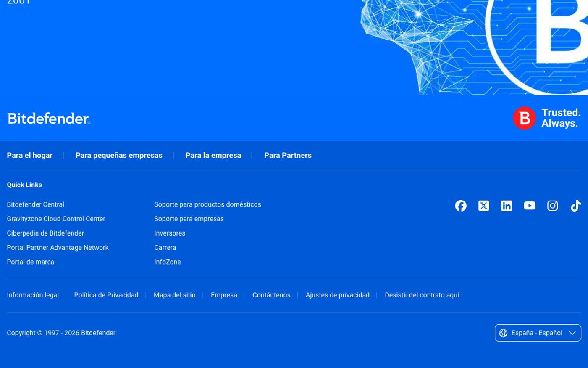This screenshot has width=588, height=368.
Task: Open Ajustes de privacidad settings link
Action: coord(338,295)
